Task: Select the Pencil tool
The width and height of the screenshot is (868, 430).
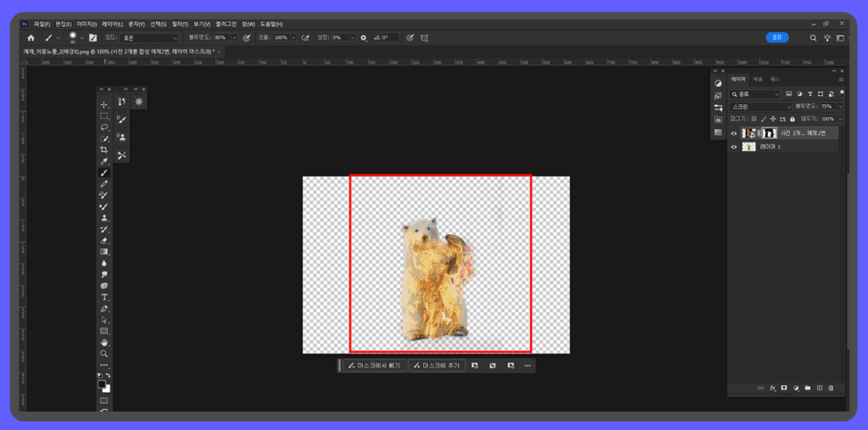Action: tap(104, 184)
